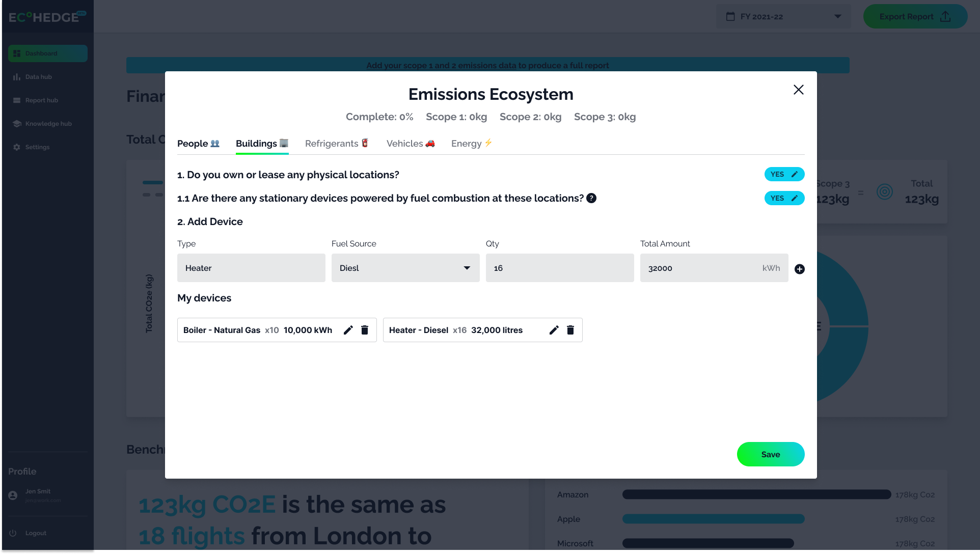Close the Emissions Ecosystem dialog
980x554 pixels.
(798, 90)
